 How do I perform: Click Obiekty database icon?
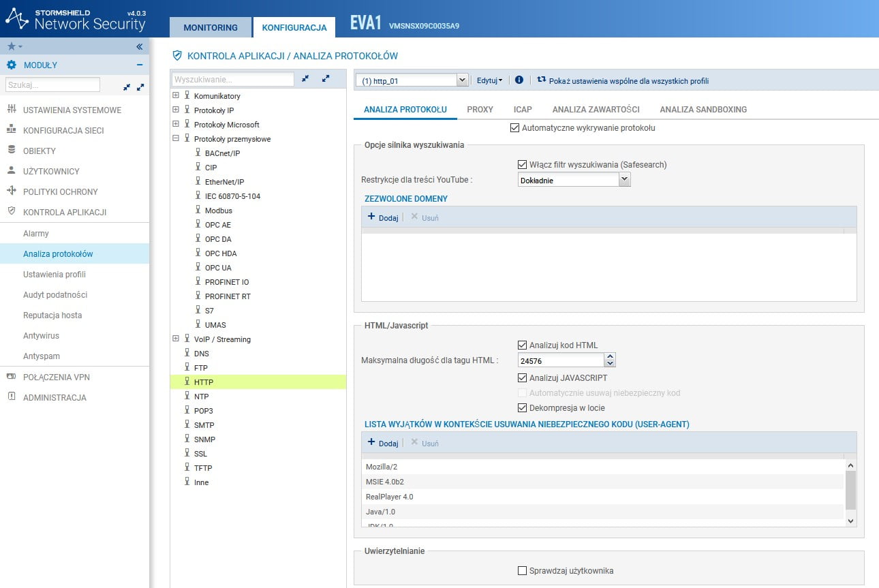click(11, 151)
